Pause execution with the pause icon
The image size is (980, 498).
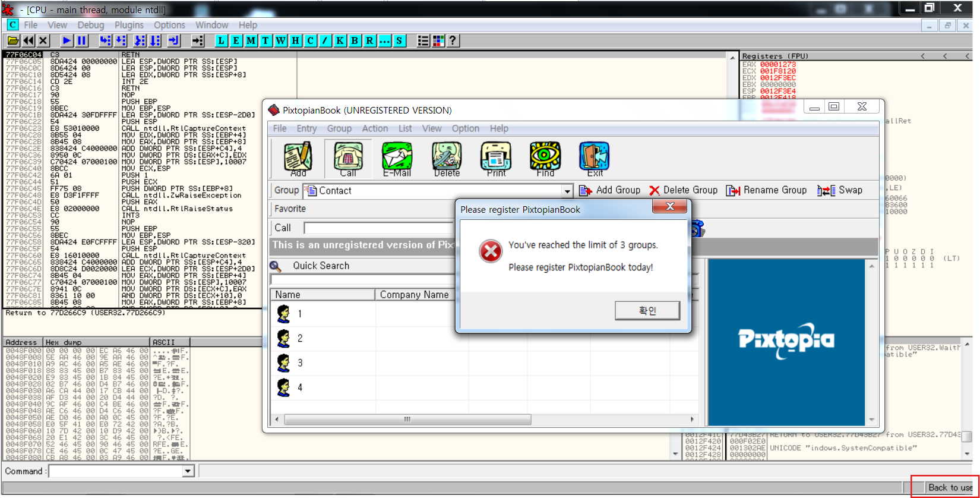click(x=81, y=40)
